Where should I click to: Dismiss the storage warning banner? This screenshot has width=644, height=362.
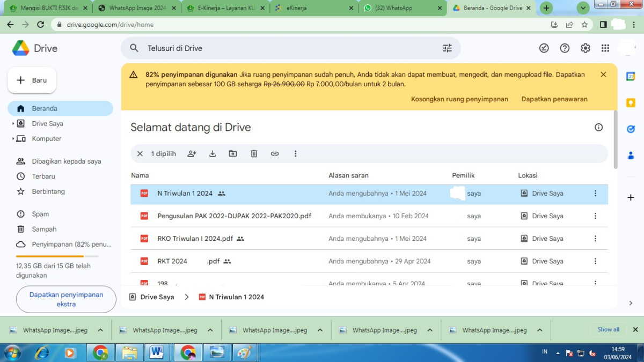(x=603, y=75)
